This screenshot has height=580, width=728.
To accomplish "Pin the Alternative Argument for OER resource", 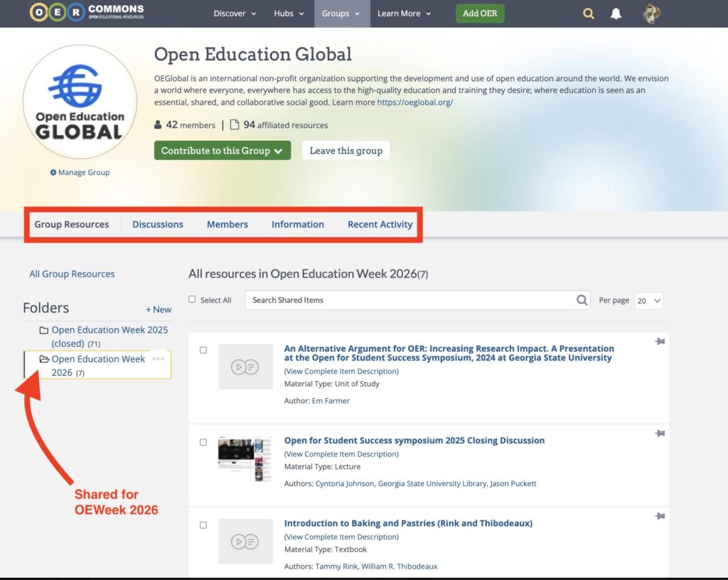I will point(659,342).
